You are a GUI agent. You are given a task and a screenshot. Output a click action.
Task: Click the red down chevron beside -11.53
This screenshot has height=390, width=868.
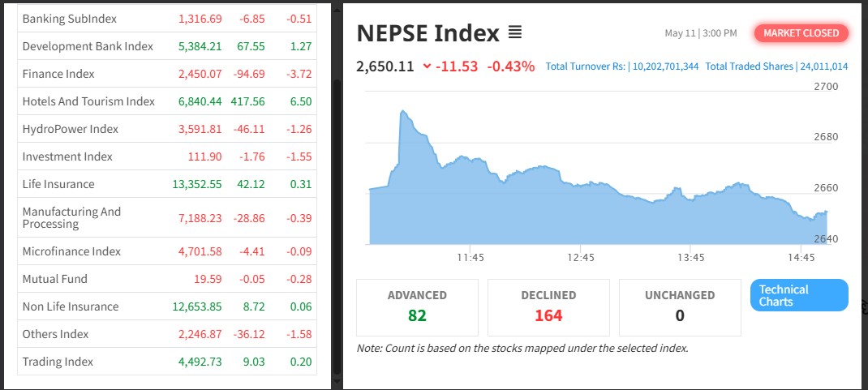point(427,66)
